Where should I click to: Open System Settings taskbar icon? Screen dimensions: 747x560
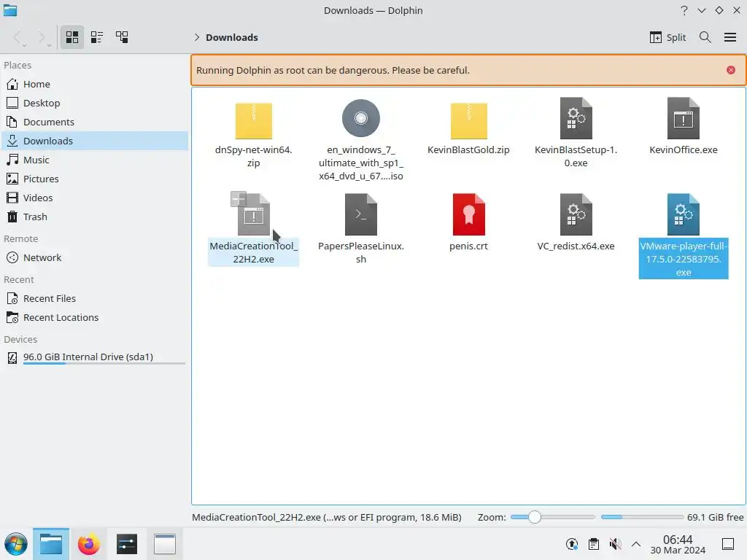coord(127,544)
